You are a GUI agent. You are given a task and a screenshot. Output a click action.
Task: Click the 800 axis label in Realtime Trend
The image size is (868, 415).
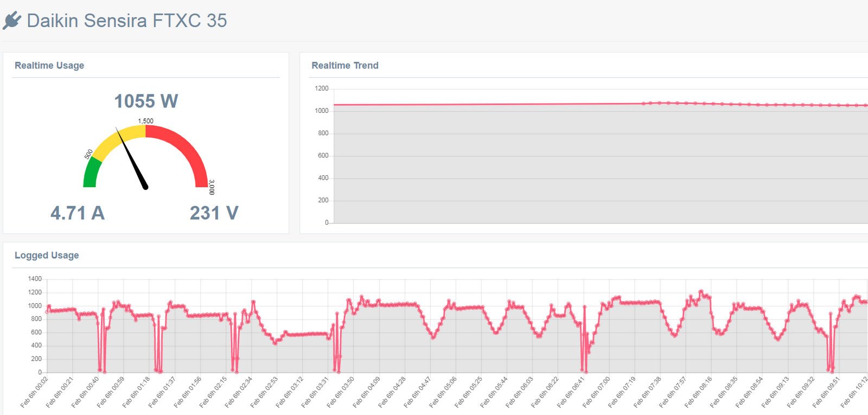(323, 133)
